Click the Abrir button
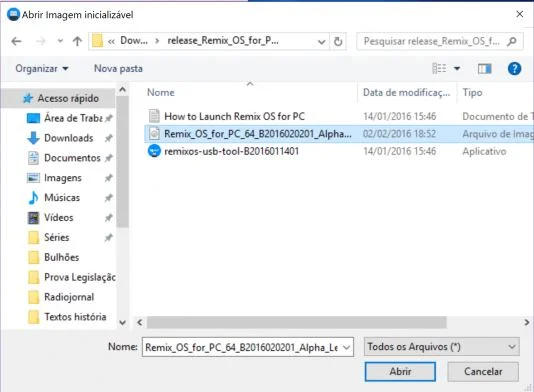 point(400,372)
